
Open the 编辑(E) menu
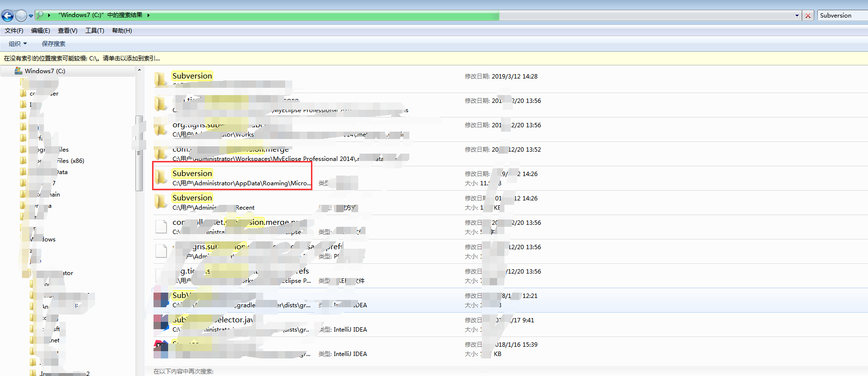[40, 30]
